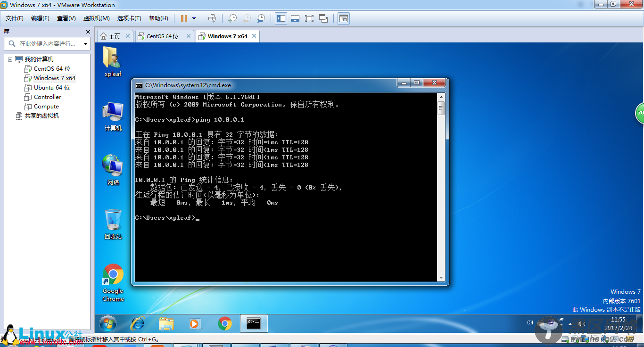Screen dimensions: 644x347
Task: Open the 帮助(H) menu
Action: [158, 18]
